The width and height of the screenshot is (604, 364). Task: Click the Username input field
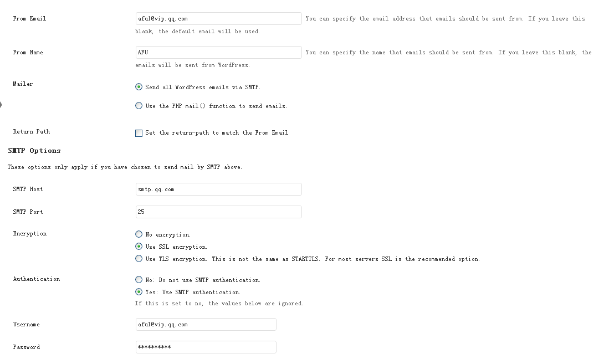coord(206,325)
